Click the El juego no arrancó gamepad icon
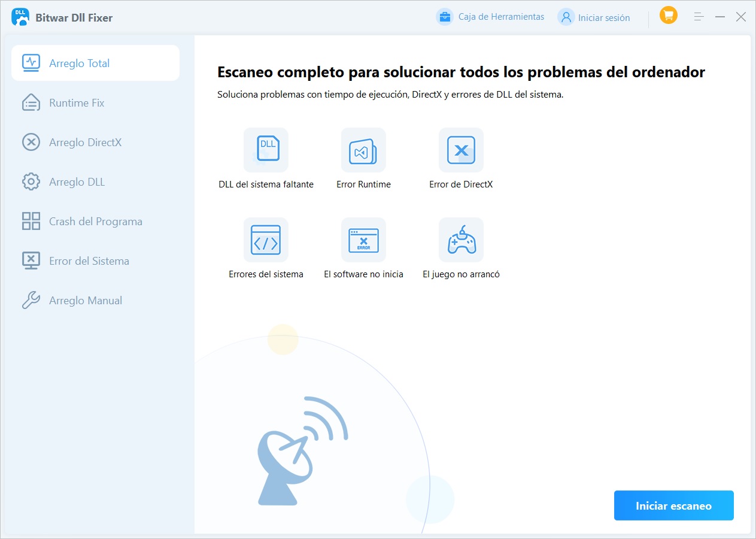Image resolution: width=756 pixels, height=539 pixels. (x=461, y=240)
